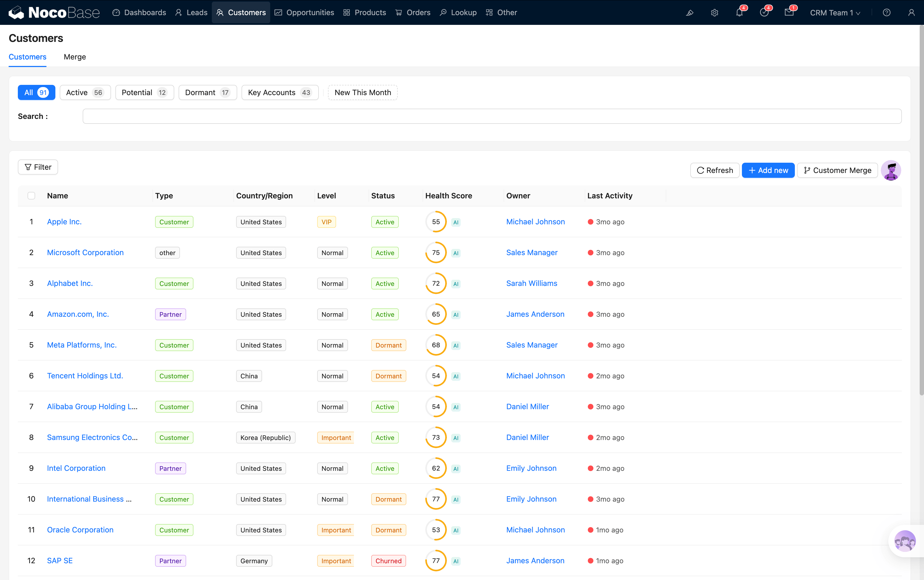The height and width of the screenshot is (580, 924).
Task: Open the settings gear icon
Action: point(714,13)
